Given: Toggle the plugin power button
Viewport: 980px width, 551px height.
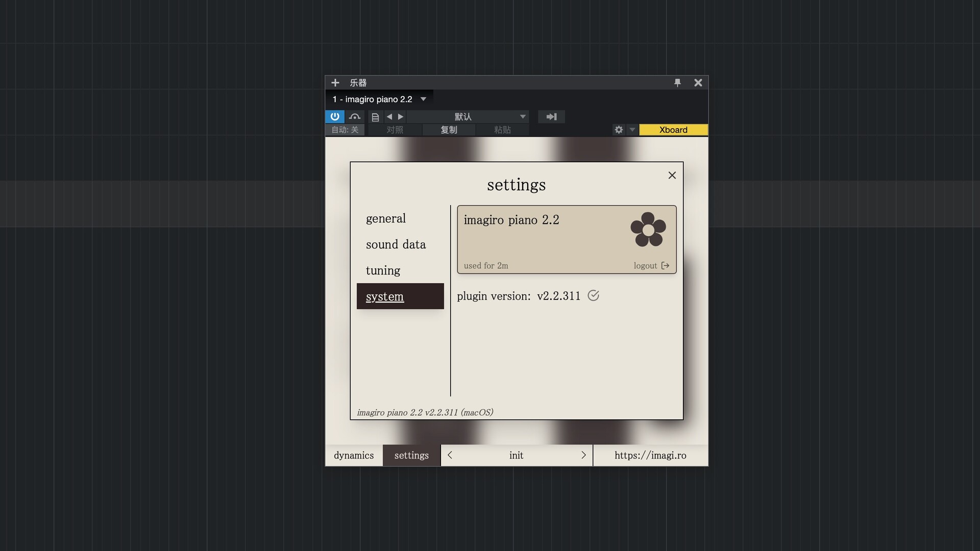Looking at the screenshot, I should pyautogui.click(x=335, y=117).
